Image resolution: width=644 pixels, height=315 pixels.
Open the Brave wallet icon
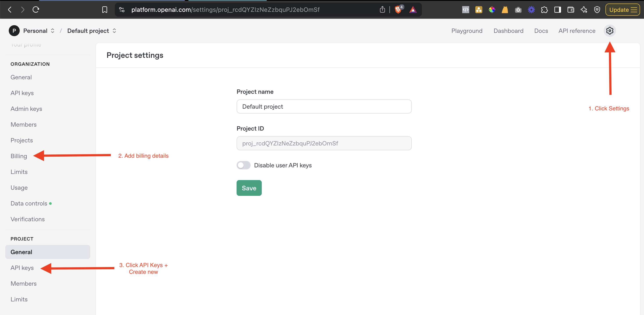570,10
